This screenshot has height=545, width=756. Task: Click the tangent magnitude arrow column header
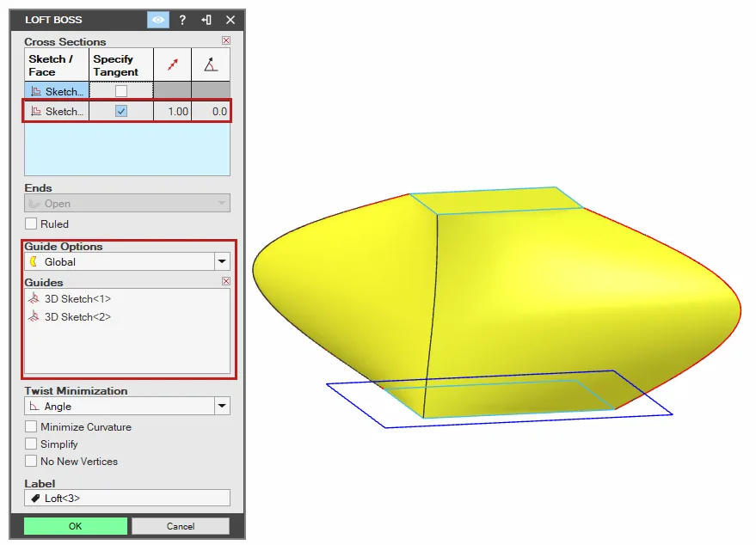[x=173, y=64]
